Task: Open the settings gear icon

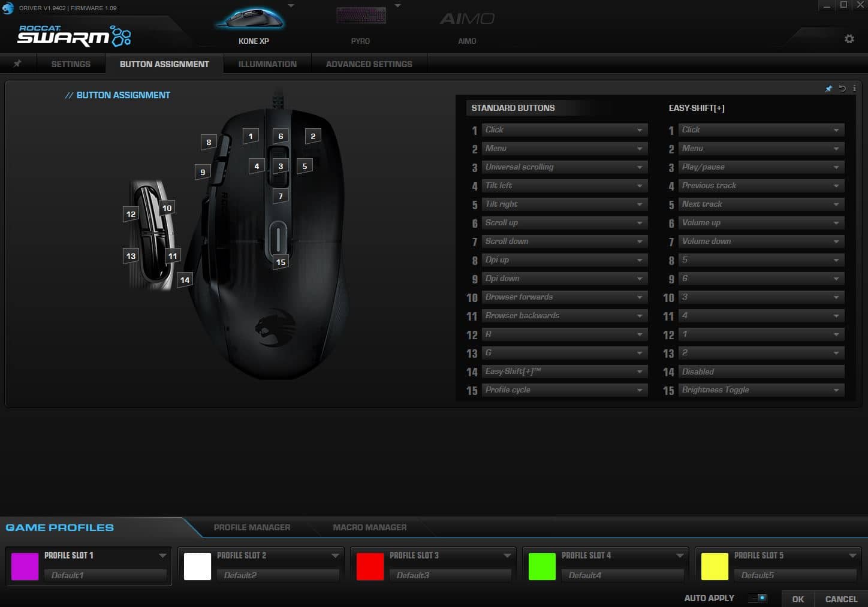Action: click(849, 39)
